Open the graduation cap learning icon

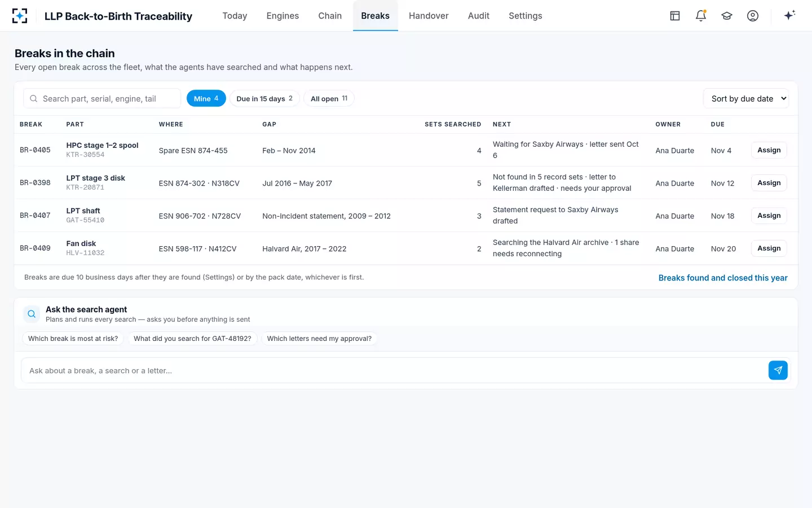727,16
